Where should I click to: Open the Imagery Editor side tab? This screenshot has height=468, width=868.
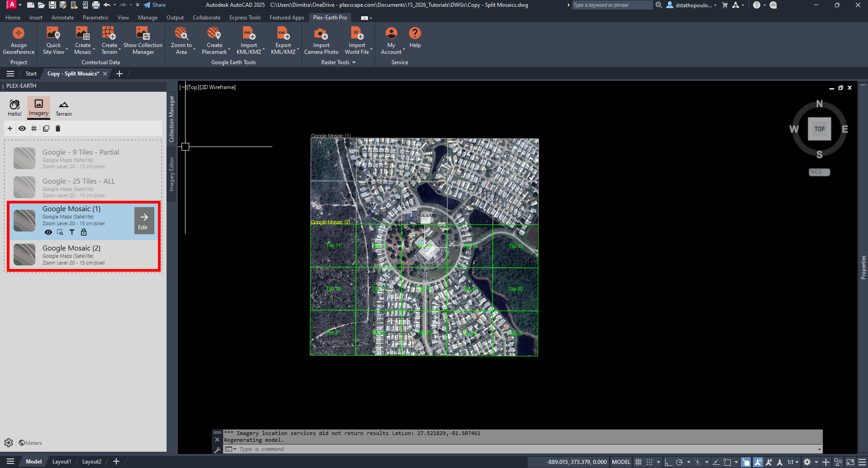172,174
